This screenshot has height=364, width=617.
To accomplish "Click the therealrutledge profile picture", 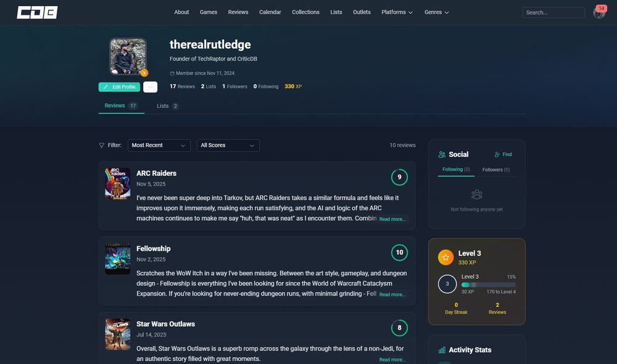I will tap(128, 56).
